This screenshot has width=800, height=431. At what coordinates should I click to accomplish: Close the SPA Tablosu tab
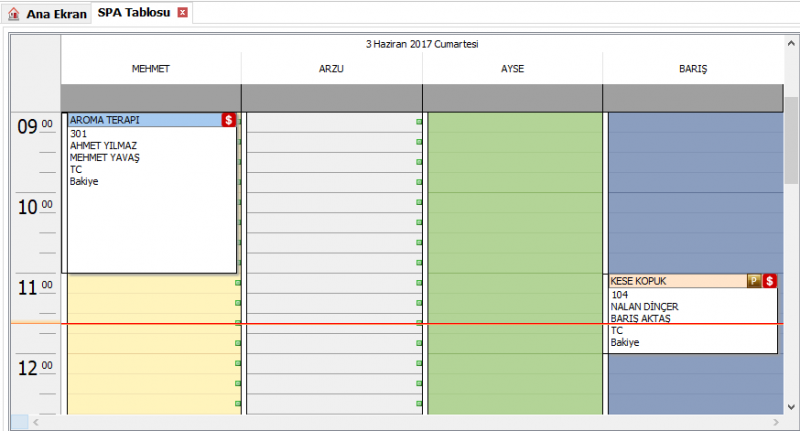click(182, 13)
